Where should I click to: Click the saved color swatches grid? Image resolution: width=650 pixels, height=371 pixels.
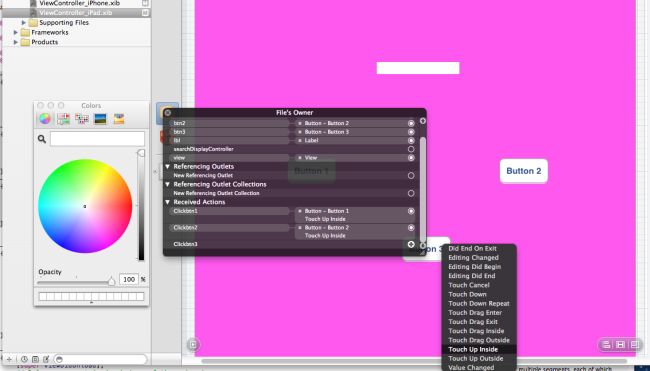tap(91, 296)
